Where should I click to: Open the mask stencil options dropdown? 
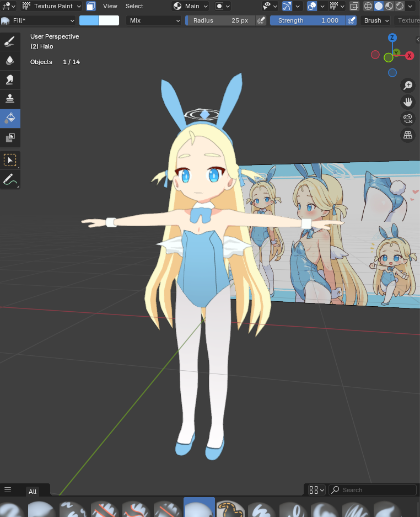pos(222,6)
